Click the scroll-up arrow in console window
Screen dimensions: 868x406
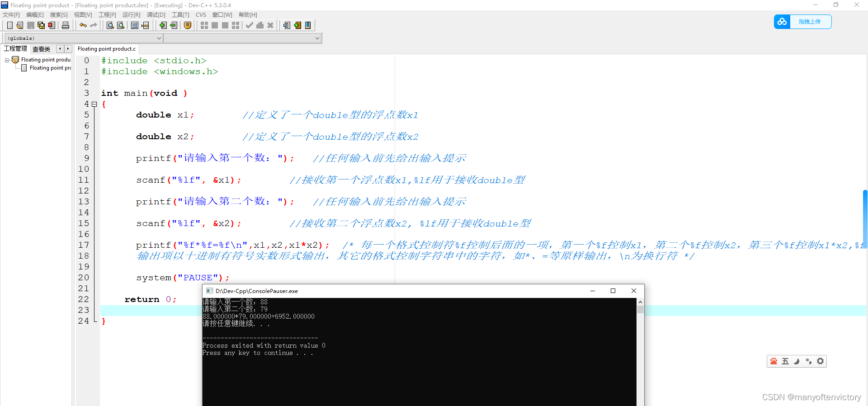click(640, 302)
